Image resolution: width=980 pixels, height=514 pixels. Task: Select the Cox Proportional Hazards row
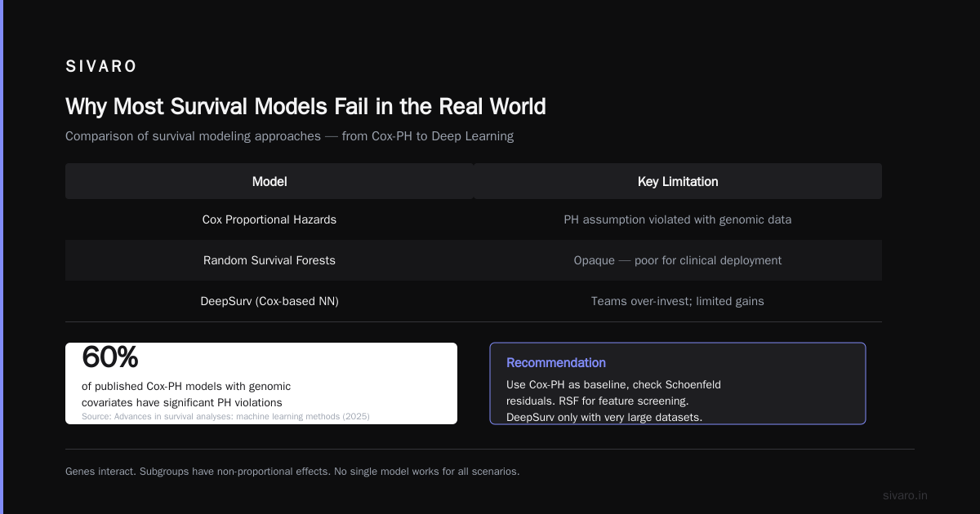(x=474, y=219)
